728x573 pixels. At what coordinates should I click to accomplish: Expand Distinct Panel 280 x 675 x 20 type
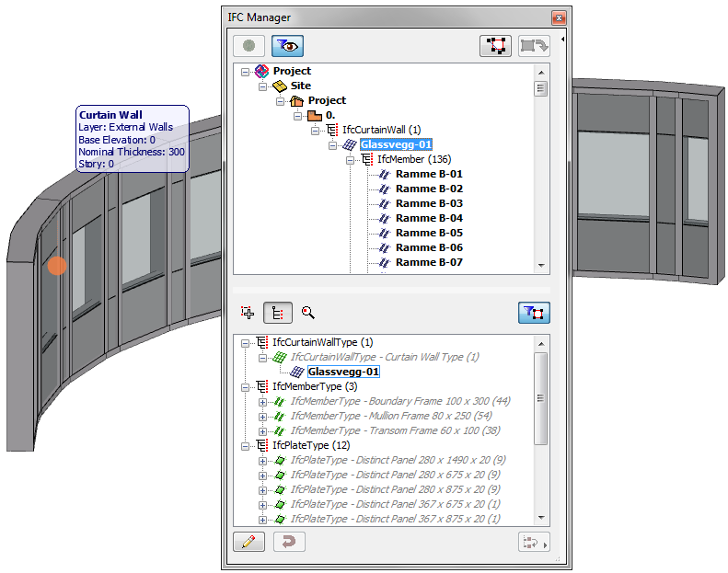click(x=263, y=476)
